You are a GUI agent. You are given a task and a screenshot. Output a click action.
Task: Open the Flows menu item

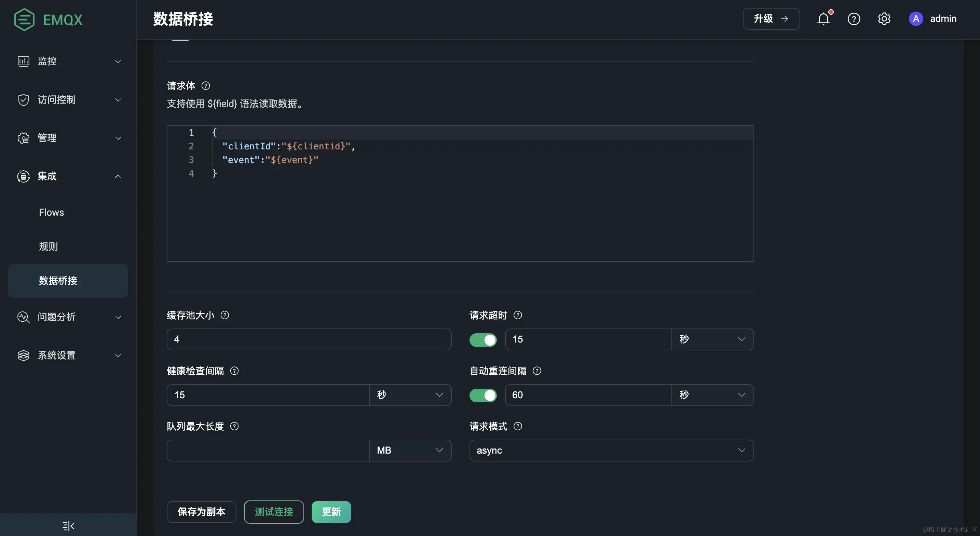click(51, 212)
